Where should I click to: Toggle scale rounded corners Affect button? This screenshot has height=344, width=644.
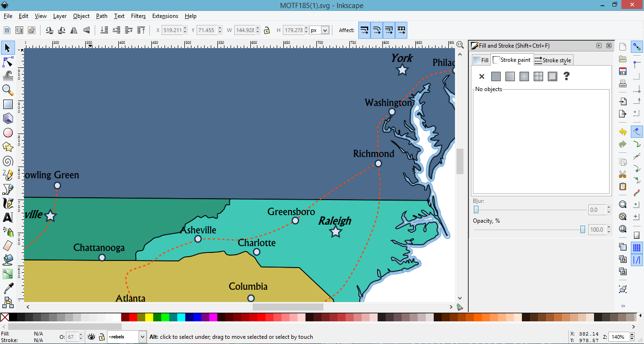377,30
